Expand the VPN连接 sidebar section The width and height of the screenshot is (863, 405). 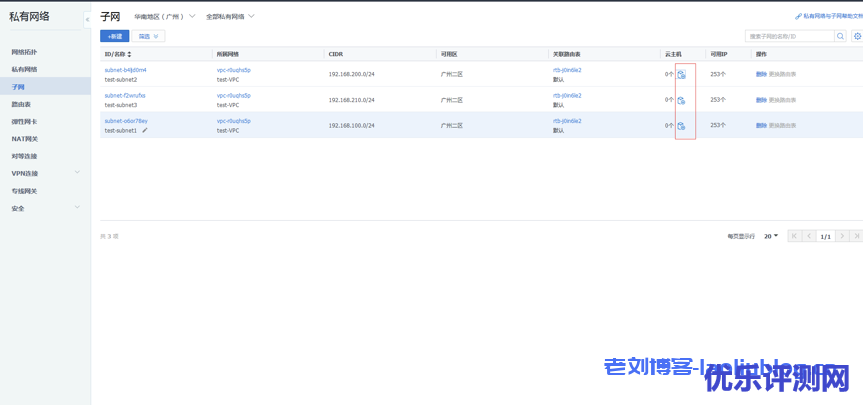[77, 173]
